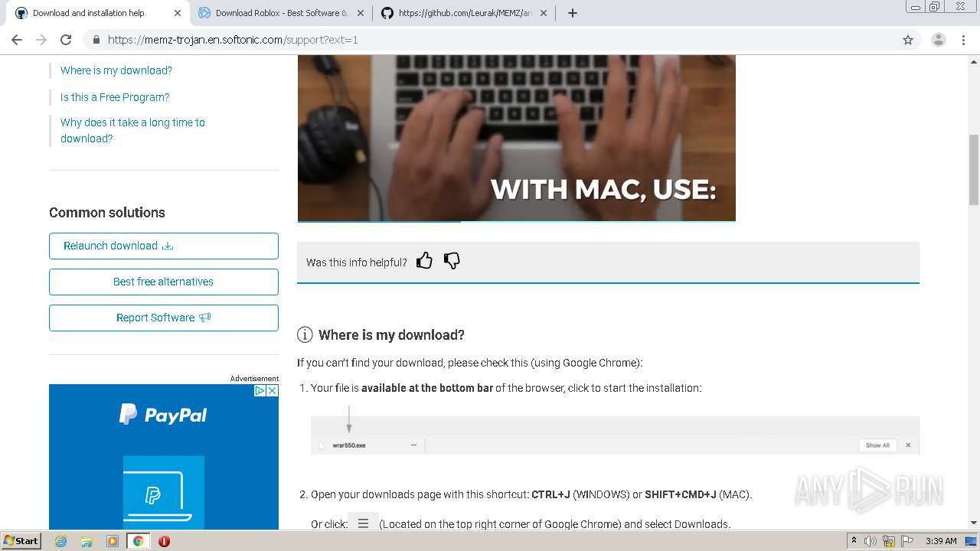Image resolution: width=980 pixels, height=551 pixels.
Task: Click Best free alternatives button
Action: (164, 282)
